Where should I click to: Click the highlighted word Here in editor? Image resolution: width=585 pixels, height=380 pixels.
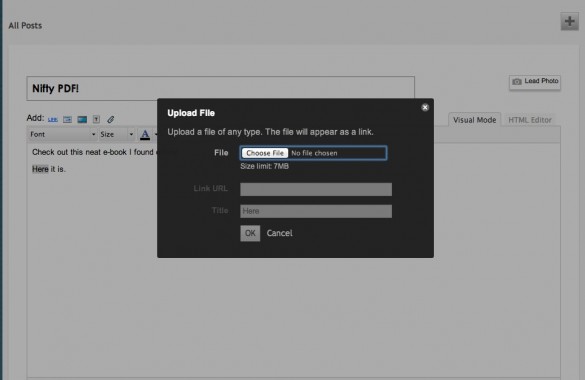pos(40,169)
